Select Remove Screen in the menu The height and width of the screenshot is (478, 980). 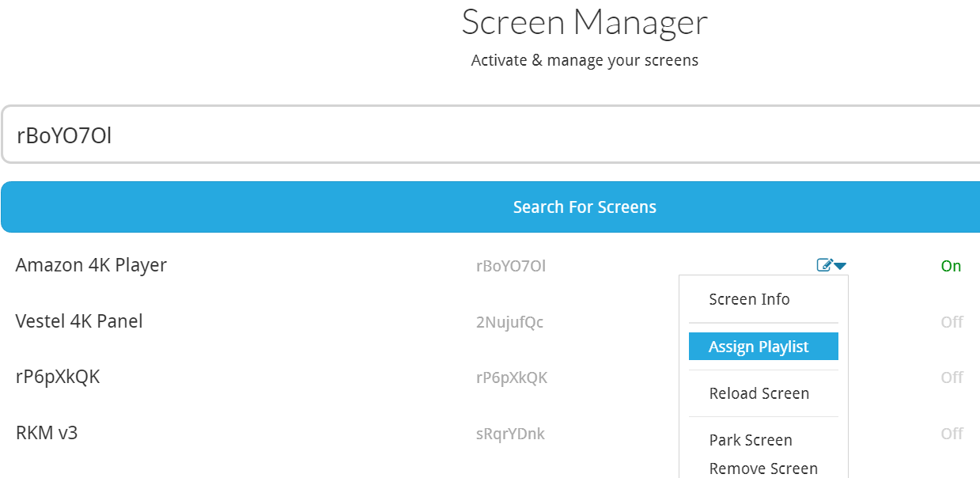[762, 469]
